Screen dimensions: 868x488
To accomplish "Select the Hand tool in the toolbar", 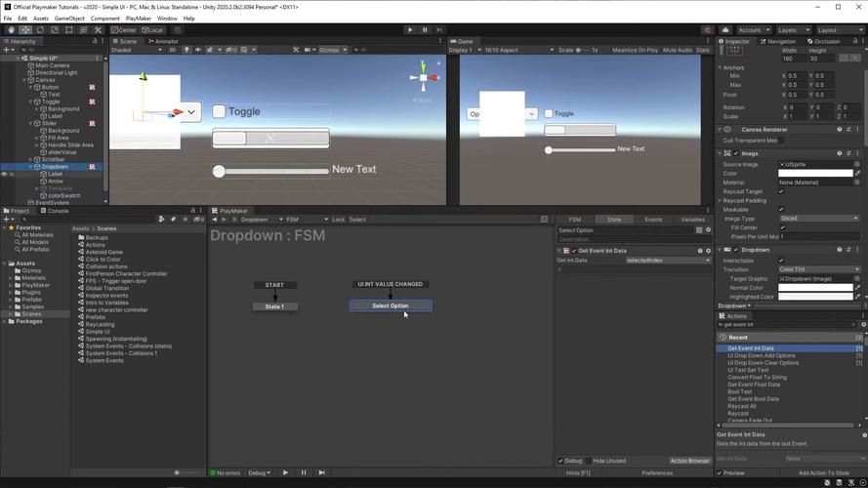I will tap(11, 30).
